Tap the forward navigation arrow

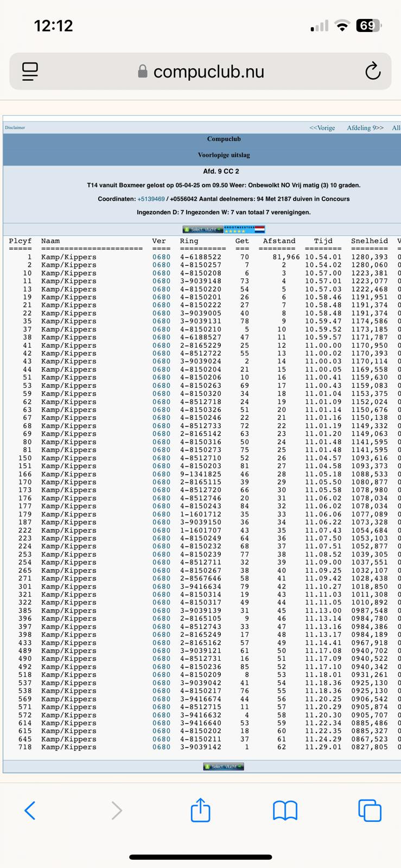tap(116, 810)
